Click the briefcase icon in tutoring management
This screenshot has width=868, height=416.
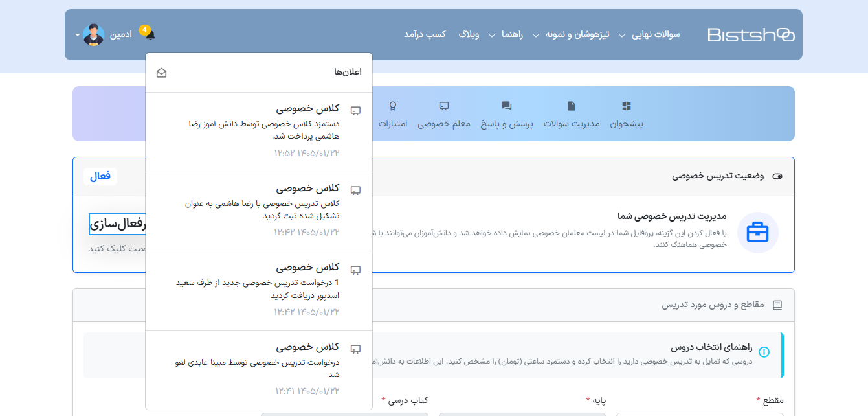pyautogui.click(x=758, y=232)
